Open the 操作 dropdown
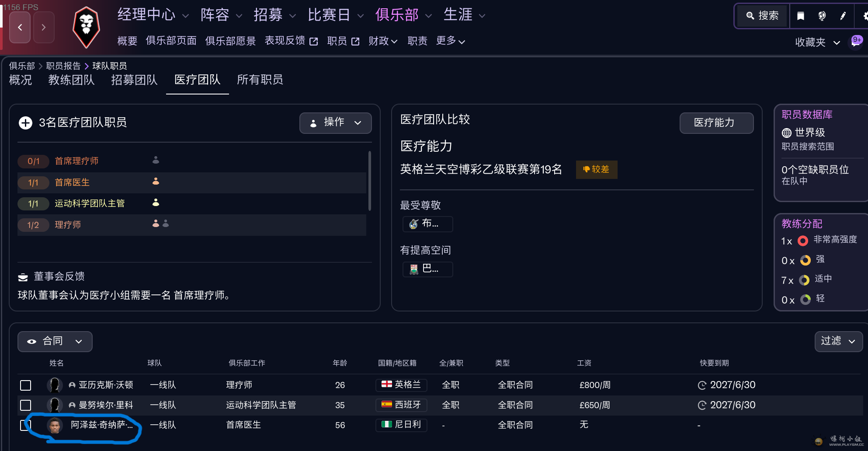Image resolution: width=868 pixels, height=451 pixels. (x=335, y=123)
